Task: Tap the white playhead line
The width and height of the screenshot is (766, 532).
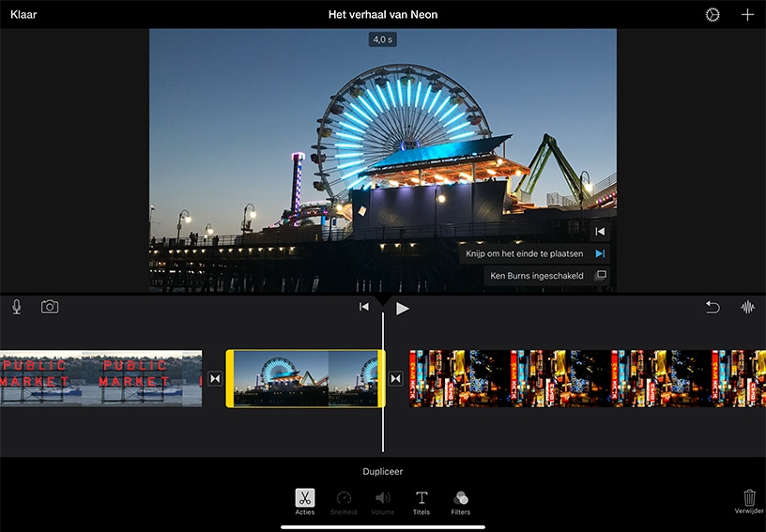Action: click(x=382, y=381)
